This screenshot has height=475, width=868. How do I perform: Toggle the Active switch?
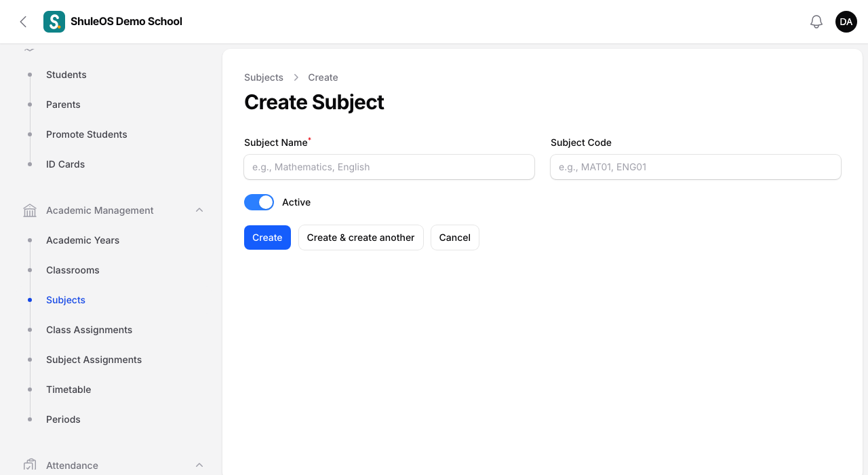click(259, 202)
